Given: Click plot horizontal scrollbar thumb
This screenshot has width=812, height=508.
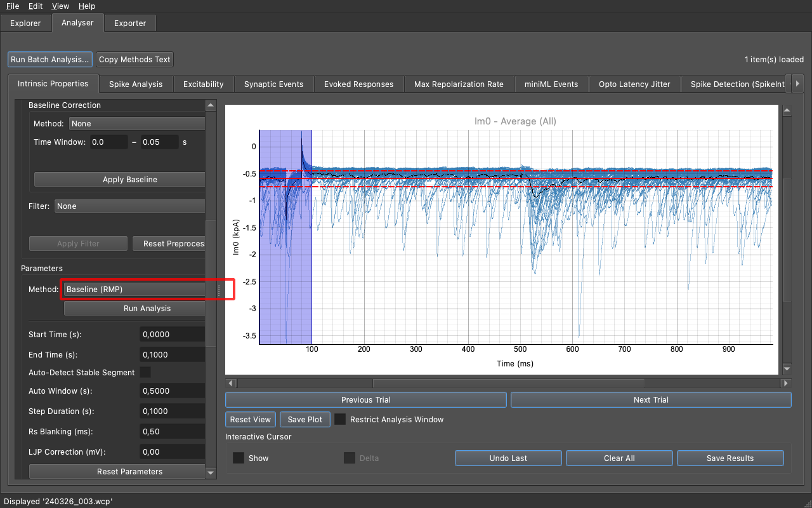Looking at the screenshot, I should tap(509, 384).
